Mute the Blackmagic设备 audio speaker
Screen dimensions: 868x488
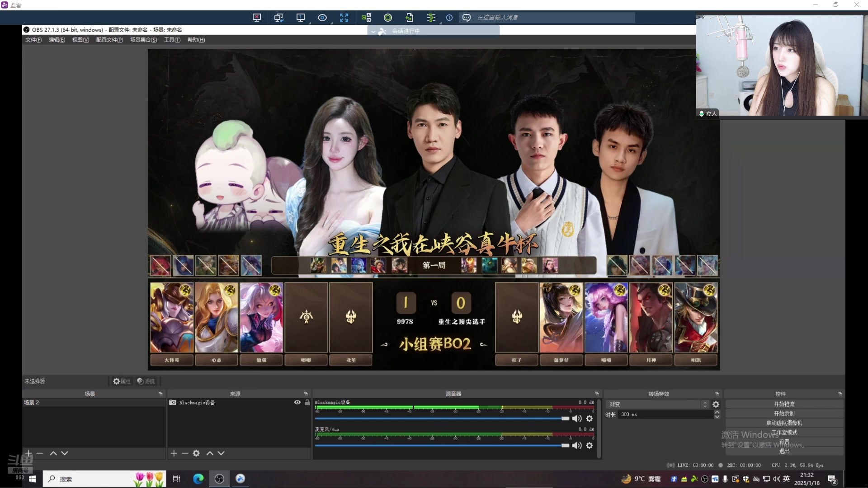point(577,419)
